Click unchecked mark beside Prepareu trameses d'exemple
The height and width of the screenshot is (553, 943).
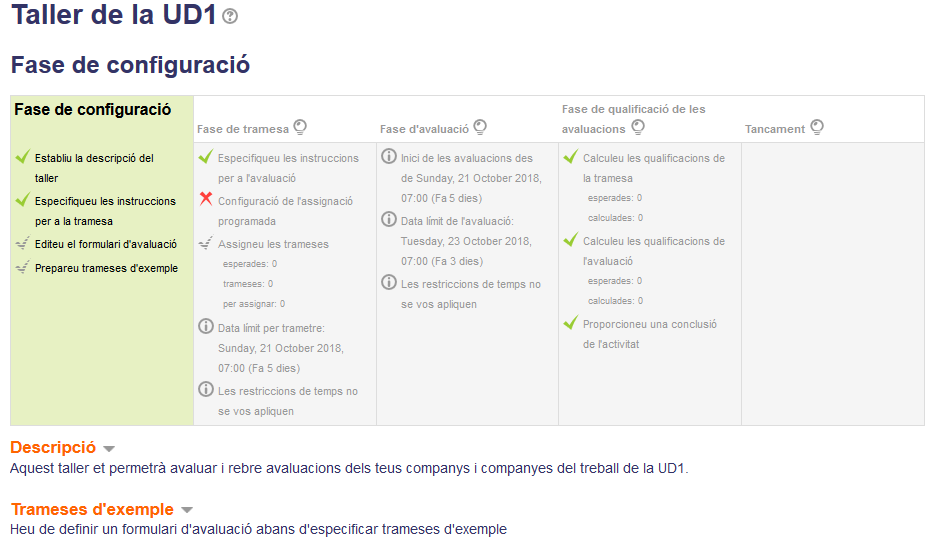click(23, 267)
